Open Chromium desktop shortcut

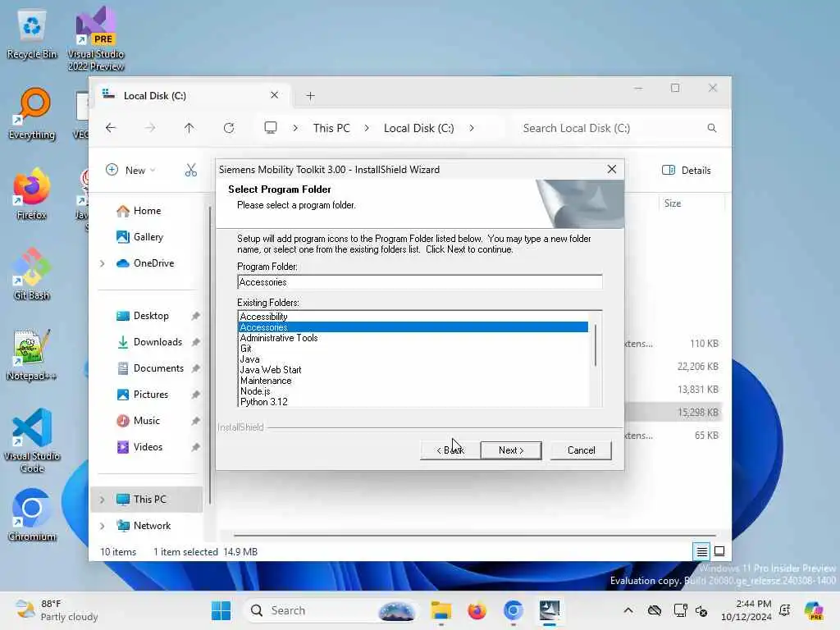[x=32, y=515]
